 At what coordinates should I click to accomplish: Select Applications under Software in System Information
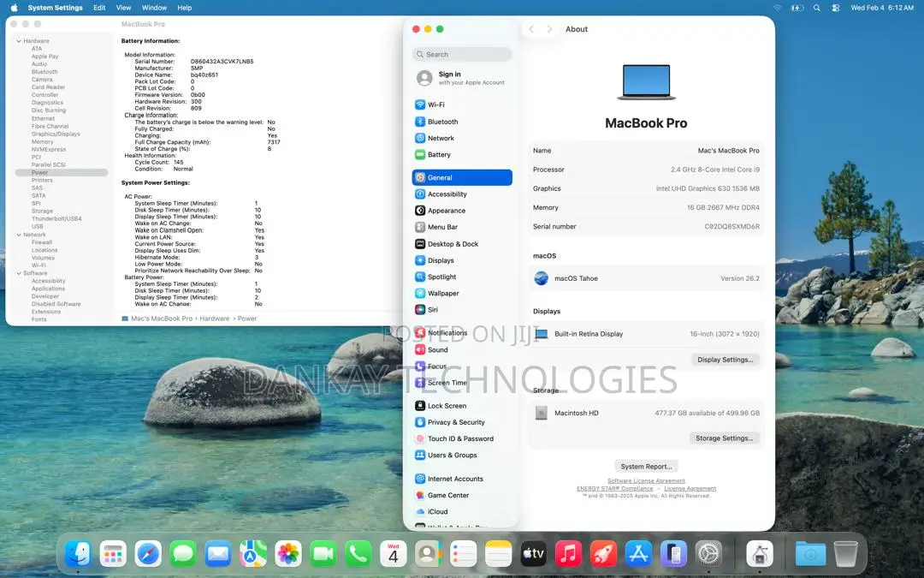coord(48,289)
